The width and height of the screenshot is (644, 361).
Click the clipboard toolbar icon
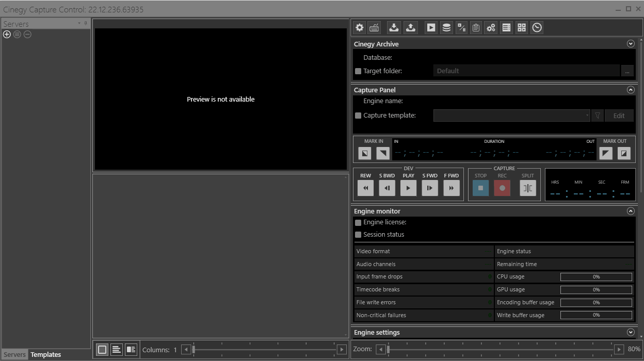(x=476, y=28)
